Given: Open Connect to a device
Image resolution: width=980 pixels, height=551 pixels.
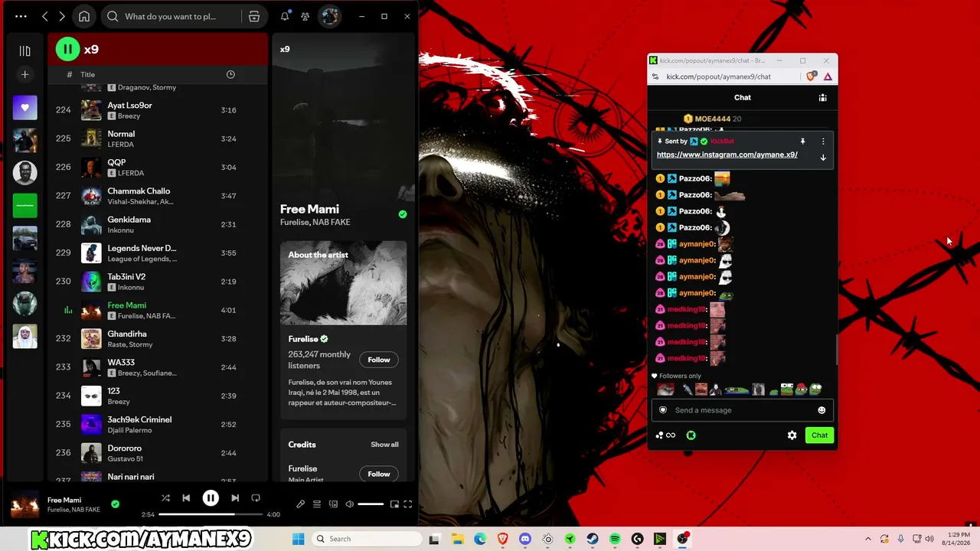Looking at the screenshot, I should 333,504.
